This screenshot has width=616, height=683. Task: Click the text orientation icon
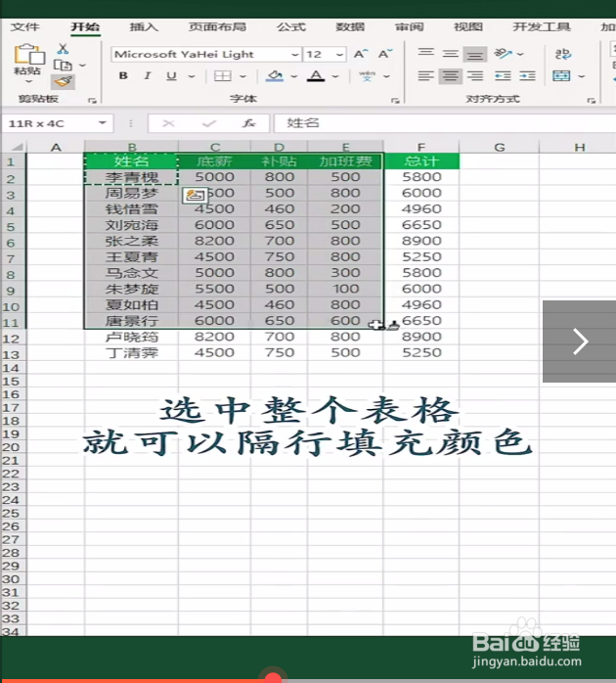coord(503,54)
